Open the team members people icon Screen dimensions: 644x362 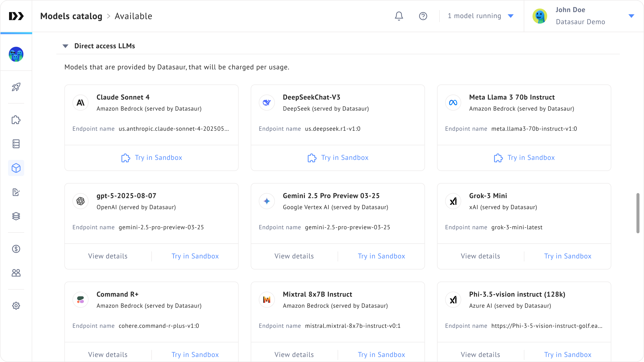tap(16, 273)
